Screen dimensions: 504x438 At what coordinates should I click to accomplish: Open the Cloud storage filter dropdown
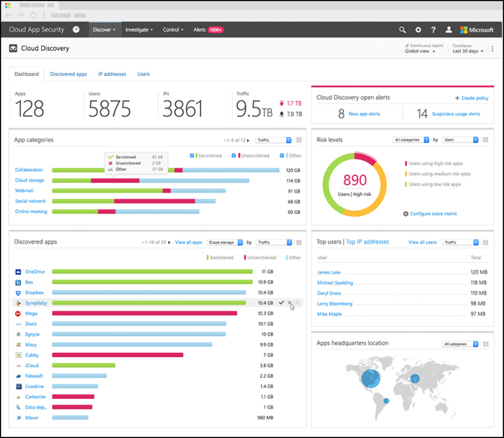pos(224,241)
